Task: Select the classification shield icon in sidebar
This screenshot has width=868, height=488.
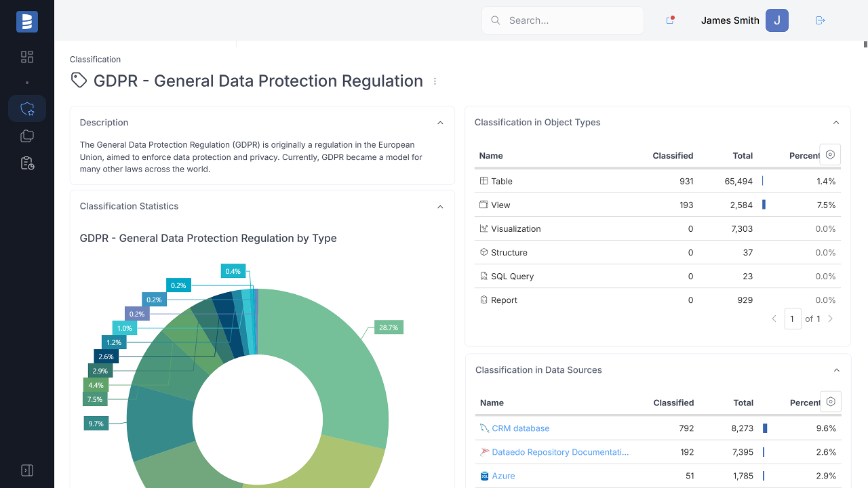Action: tap(27, 108)
